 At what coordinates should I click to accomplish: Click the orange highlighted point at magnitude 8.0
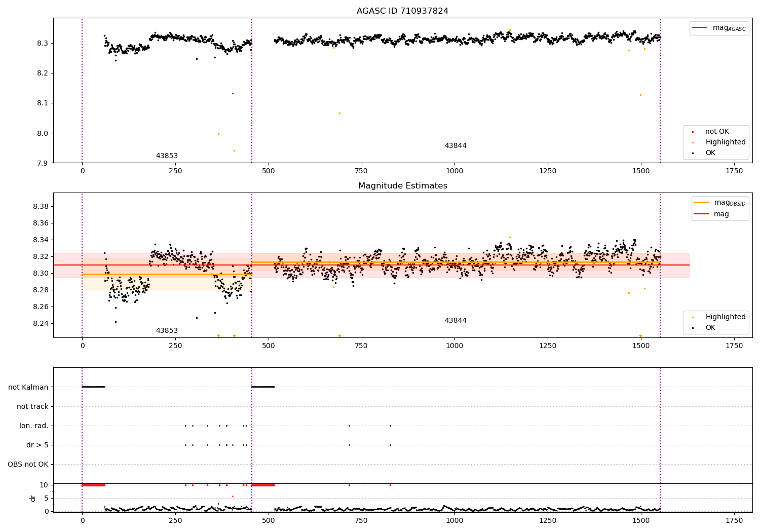point(218,134)
